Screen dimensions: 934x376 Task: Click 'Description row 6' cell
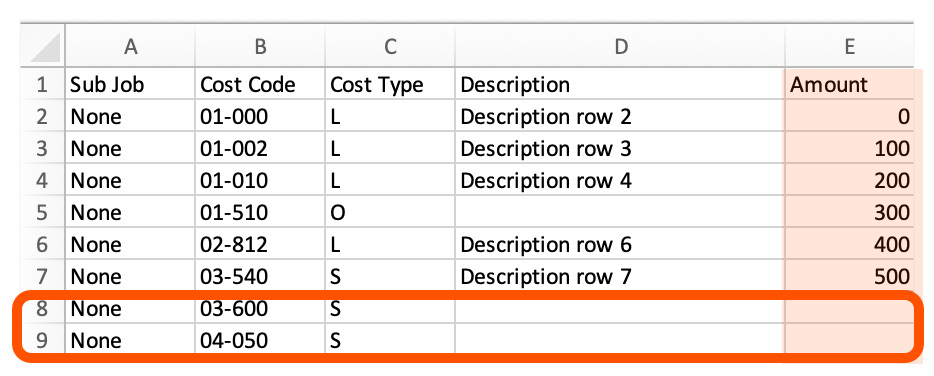point(620,244)
